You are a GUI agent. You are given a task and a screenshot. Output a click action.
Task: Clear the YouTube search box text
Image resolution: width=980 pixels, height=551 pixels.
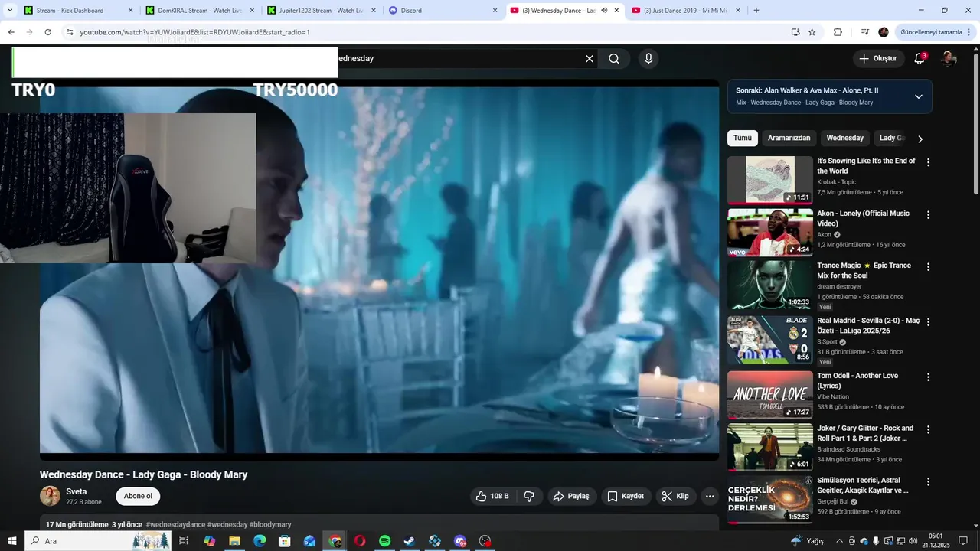point(590,59)
